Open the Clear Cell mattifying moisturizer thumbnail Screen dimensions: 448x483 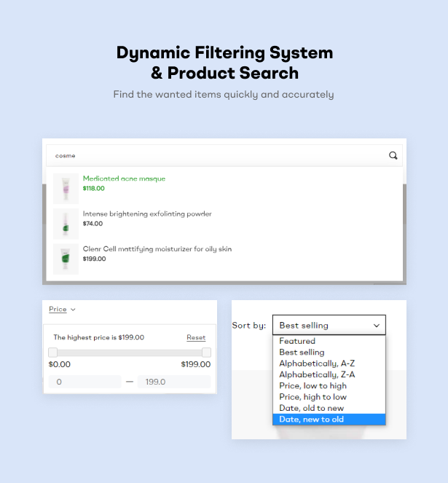(x=66, y=259)
